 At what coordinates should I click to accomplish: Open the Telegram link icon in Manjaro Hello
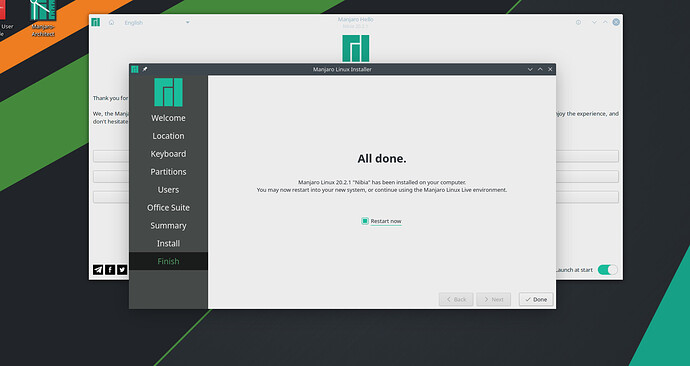point(98,270)
